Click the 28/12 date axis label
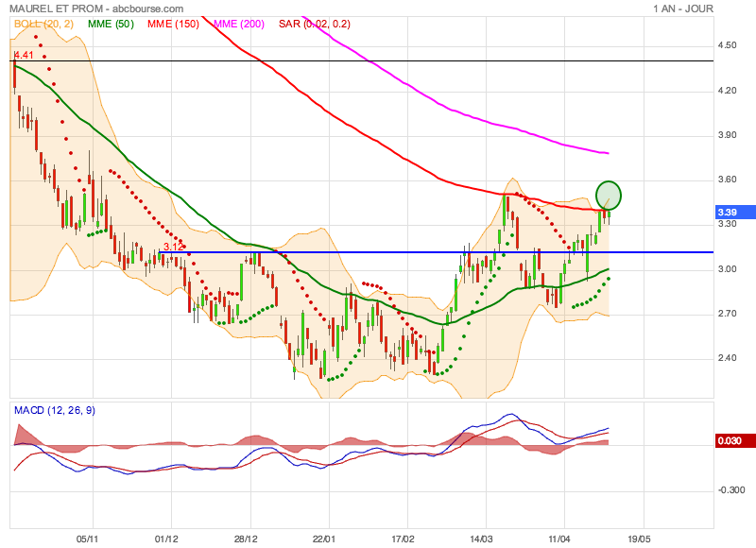This screenshot has width=756, height=548. click(x=246, y=539)
